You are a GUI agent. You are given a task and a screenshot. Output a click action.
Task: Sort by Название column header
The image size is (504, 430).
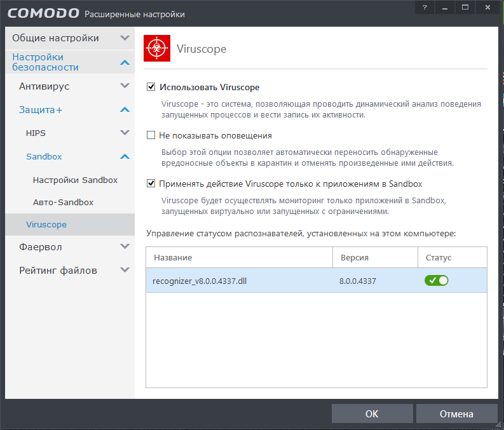tap(239, 257)
